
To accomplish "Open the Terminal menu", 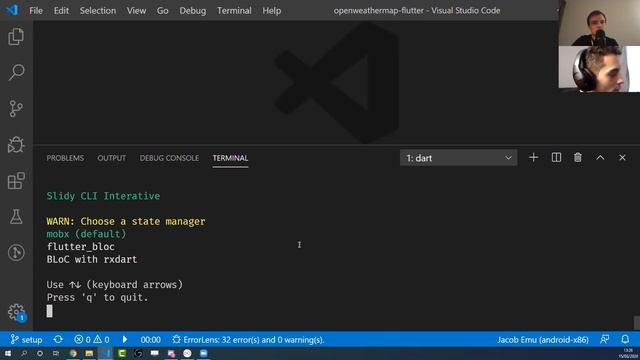I will (x=234, y=11).
